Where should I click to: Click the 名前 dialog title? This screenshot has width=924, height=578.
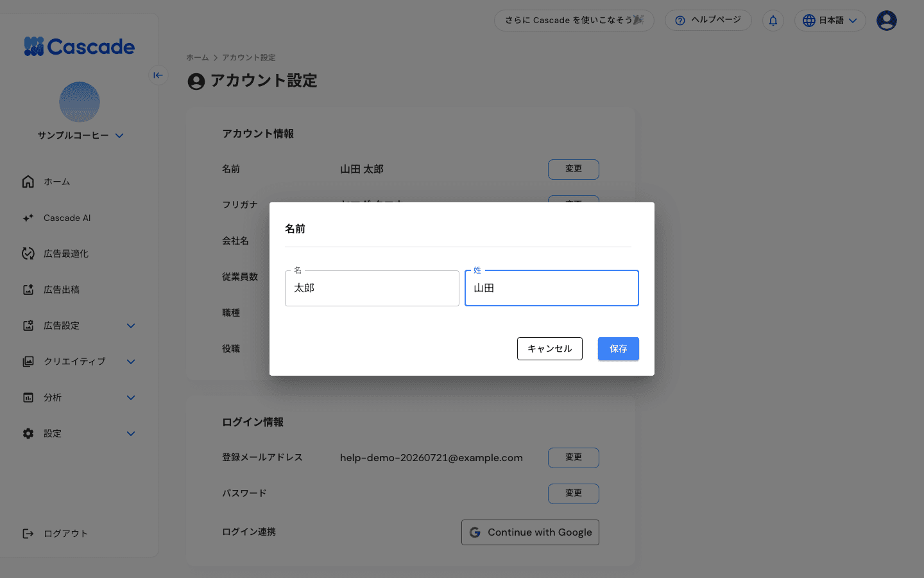click(295, 229)
